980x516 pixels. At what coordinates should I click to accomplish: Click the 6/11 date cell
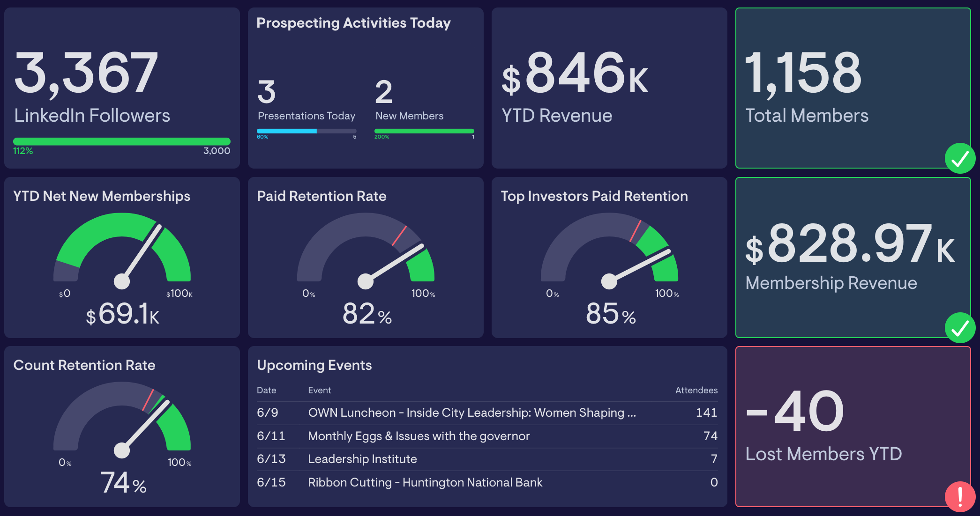point(270,436)
